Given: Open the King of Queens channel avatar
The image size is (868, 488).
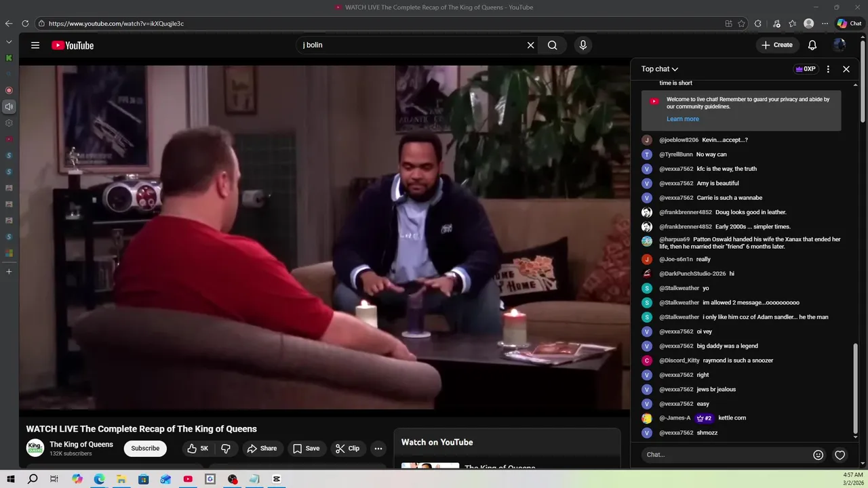Looking at the screenshot, I should (x=35, y=448).
